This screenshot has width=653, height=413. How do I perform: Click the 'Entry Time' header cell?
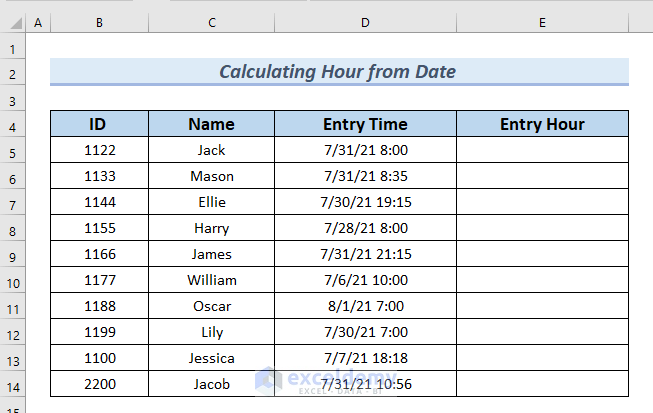(x=365, y=124)
